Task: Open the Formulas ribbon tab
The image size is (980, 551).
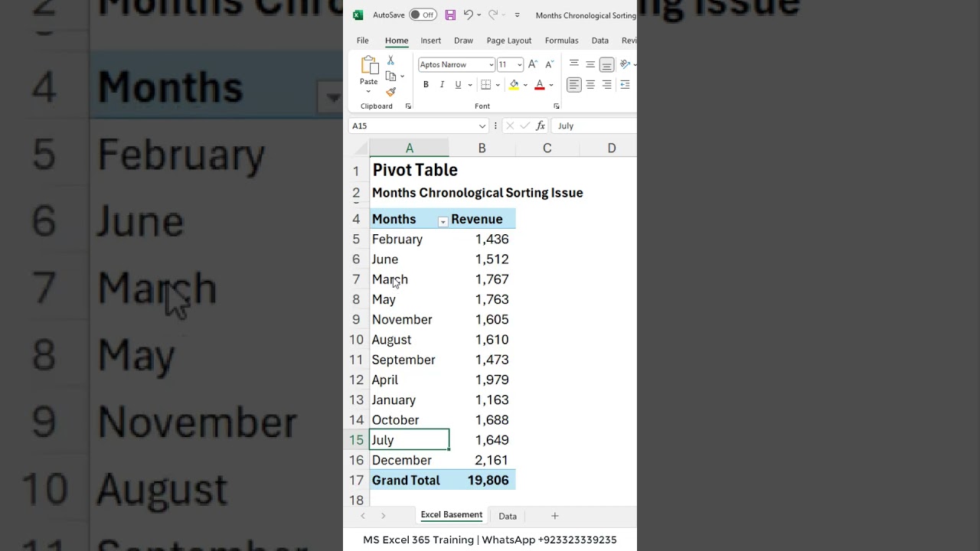Action: pos(561,41)
